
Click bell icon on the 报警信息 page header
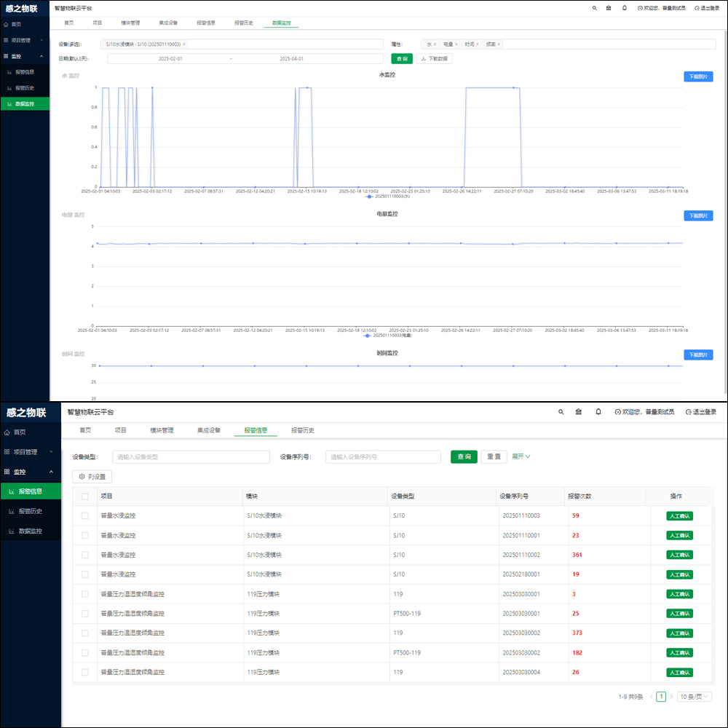598,412
